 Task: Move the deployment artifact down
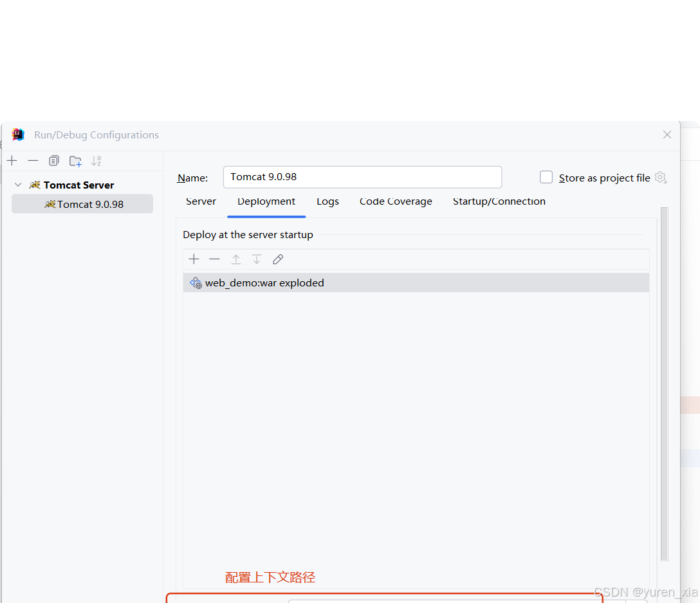pos(257,259)
